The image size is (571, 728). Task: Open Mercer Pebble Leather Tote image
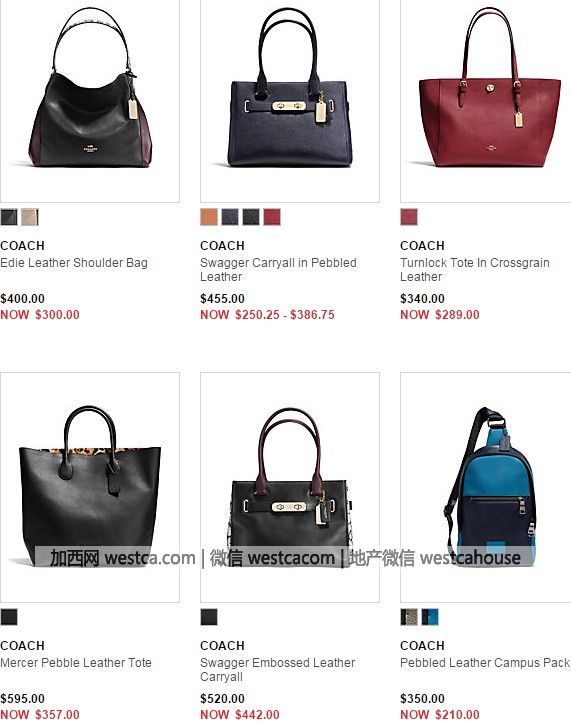click(x=90, y=487)
